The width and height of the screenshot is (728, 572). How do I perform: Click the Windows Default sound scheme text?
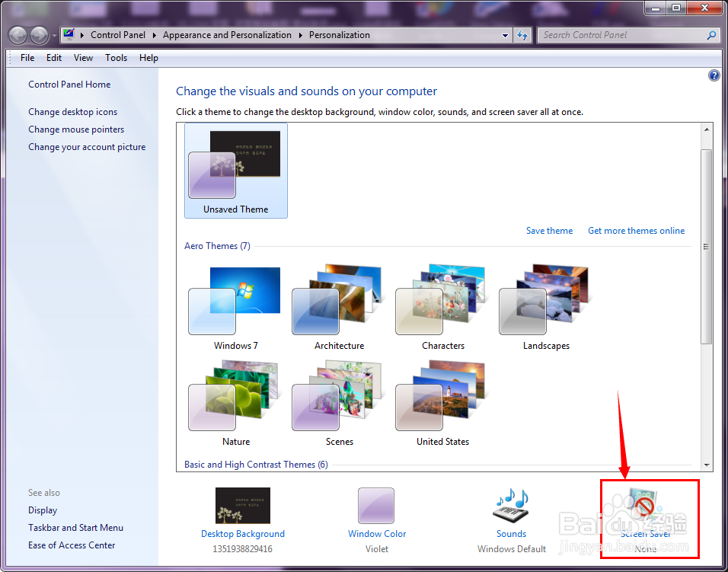coord(512,549)
